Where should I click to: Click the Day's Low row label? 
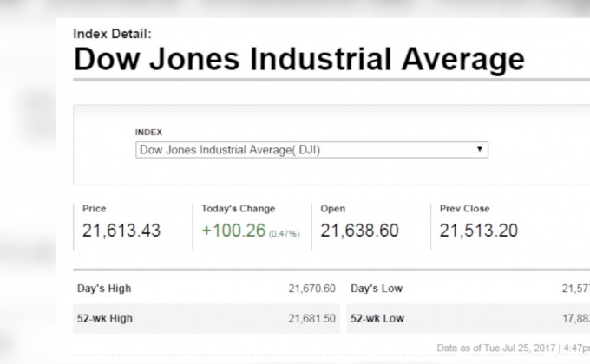point(377,289)
